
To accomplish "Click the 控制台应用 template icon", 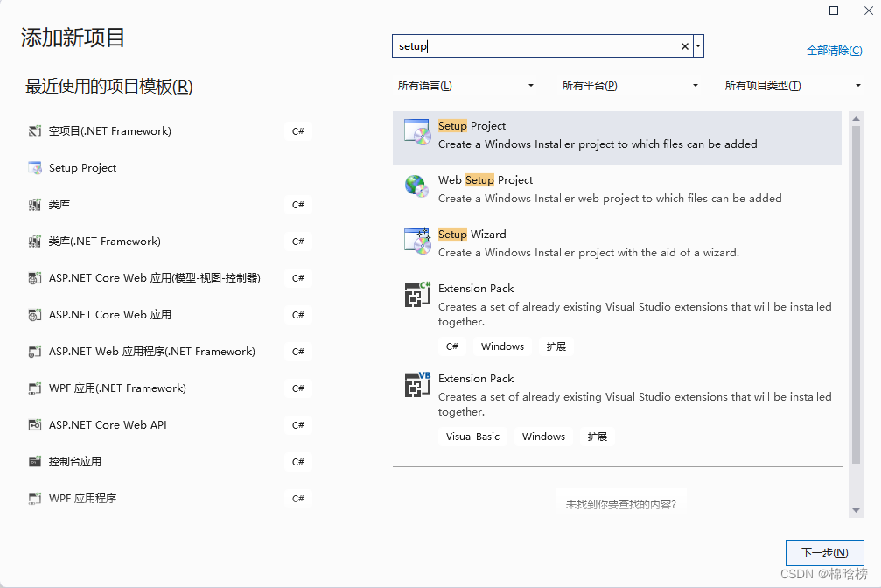I will point(35,461).
